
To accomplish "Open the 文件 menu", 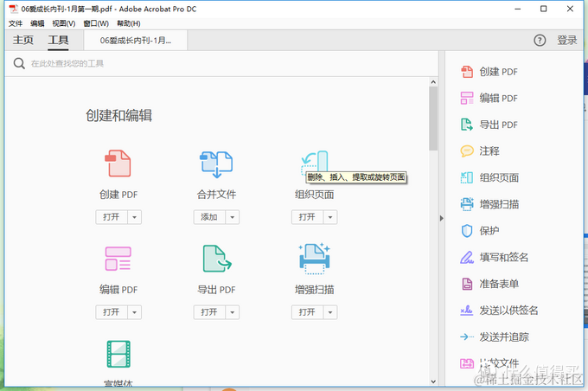I will pyautogui.click(x=16, y=23).
